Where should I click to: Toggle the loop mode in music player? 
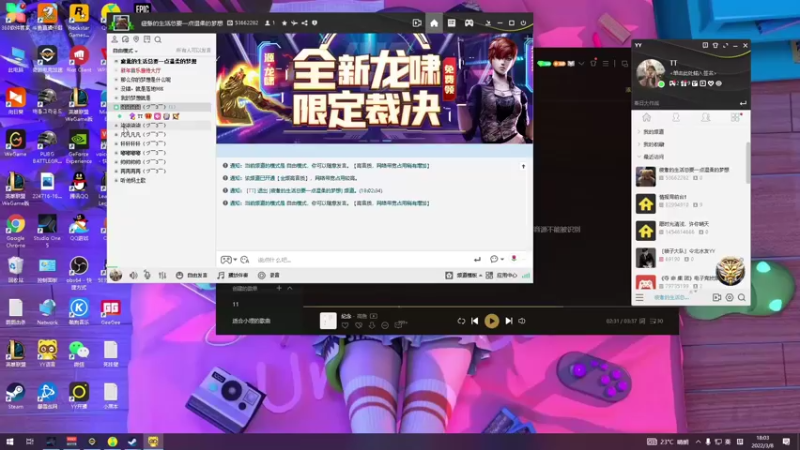461,321
